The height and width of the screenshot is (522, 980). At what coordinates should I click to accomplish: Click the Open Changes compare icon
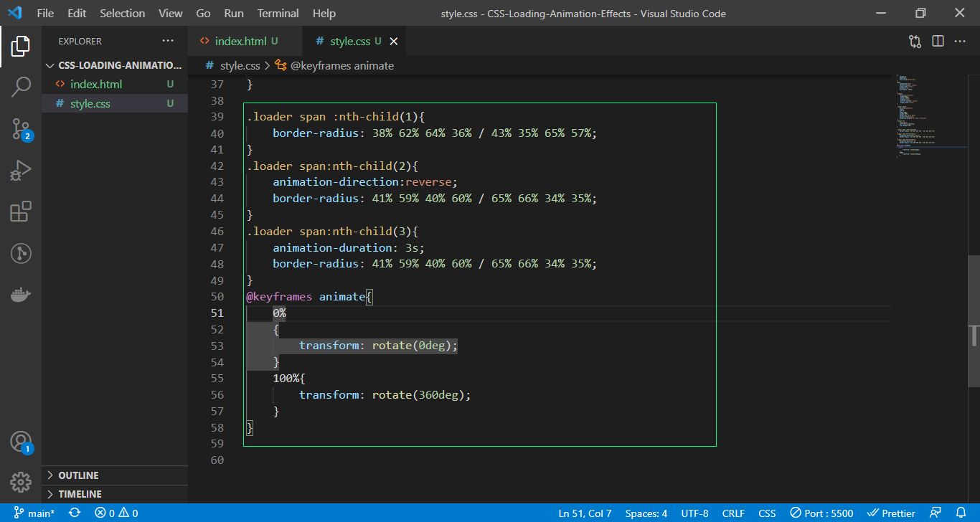click(915, 42)
